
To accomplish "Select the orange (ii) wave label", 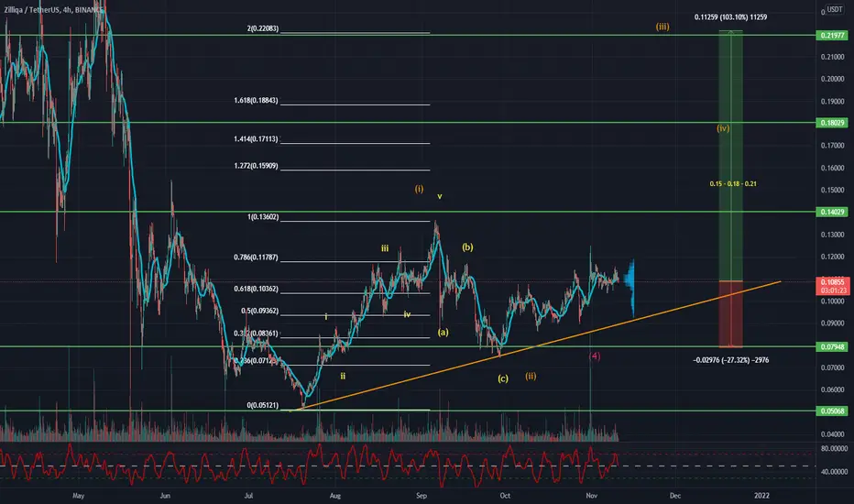I will point(531,376).
